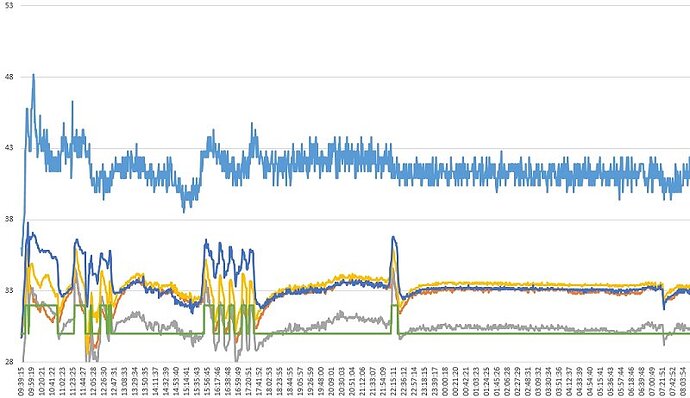Select the time label 15:35:43
This screenshot has height=398, width=690.
197,382
